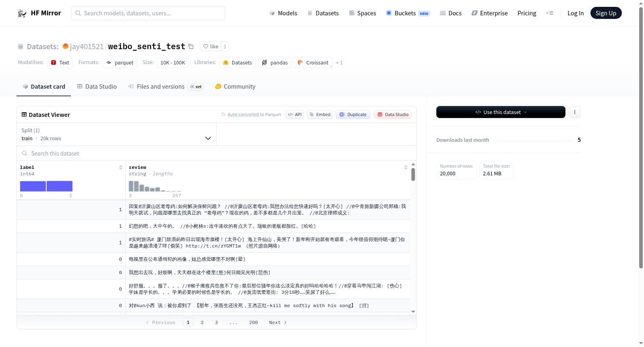
Task: Click the search magnifier icon in the top bar
Action: (78, 13)
